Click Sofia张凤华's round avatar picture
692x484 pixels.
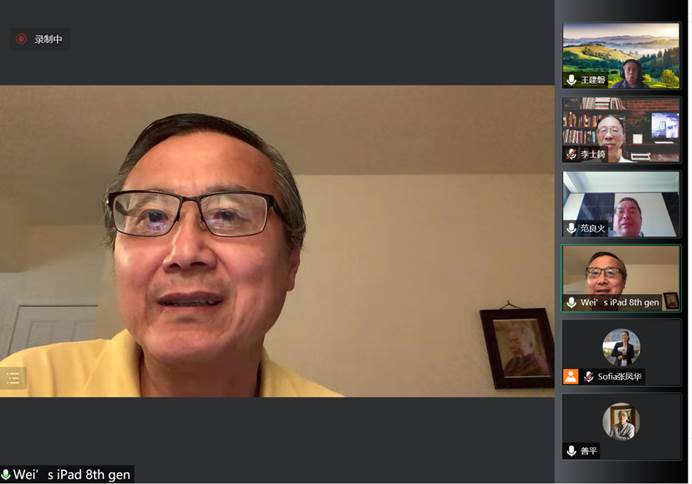click(x=621, y=347)
